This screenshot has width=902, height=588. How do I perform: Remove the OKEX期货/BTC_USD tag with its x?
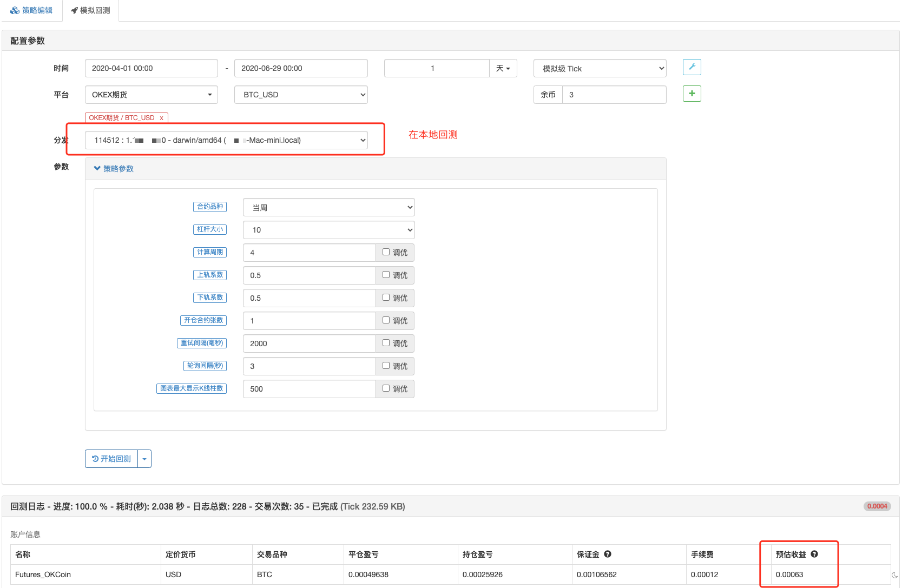(161, 117)
